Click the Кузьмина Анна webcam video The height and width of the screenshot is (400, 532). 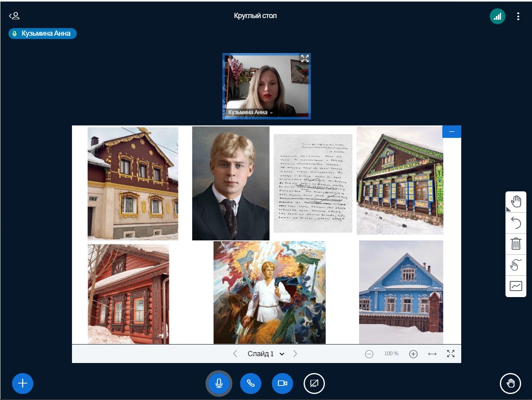coord(267,86)
